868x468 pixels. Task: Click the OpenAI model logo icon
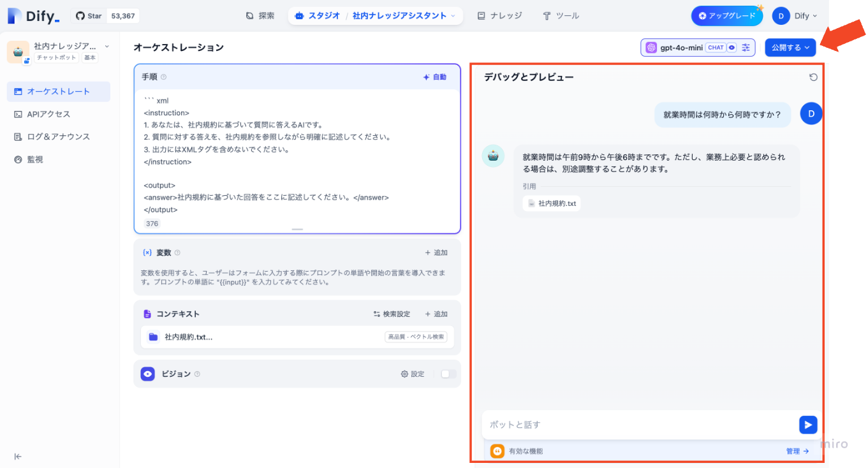651,47
